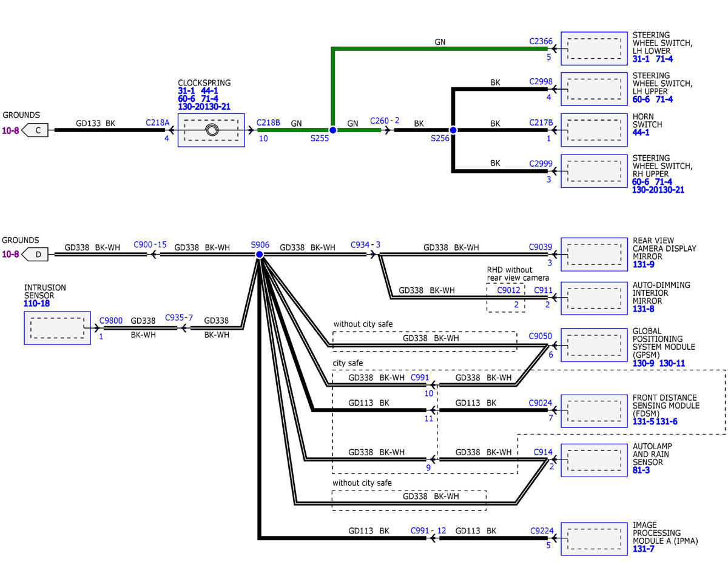728x562 pixels.
Task: Follow the 131-9 rear view camera mirror link
Action: coord(642,264)
